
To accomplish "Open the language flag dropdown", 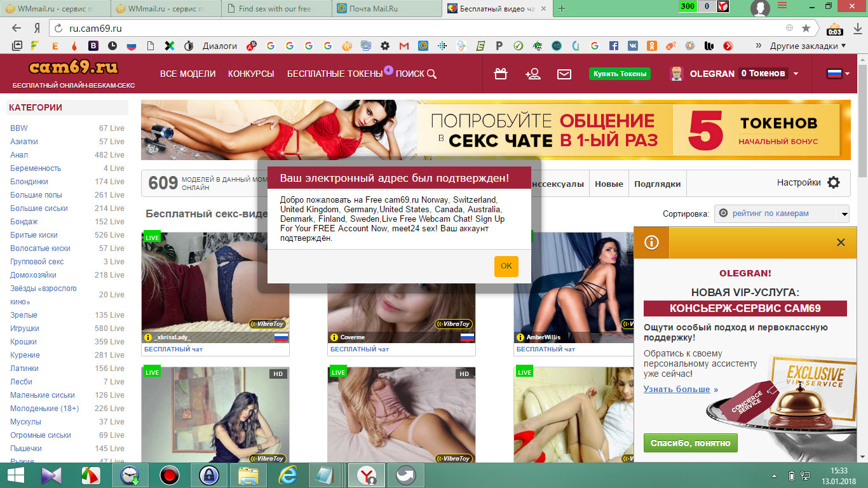I will [x=838, y=74].
